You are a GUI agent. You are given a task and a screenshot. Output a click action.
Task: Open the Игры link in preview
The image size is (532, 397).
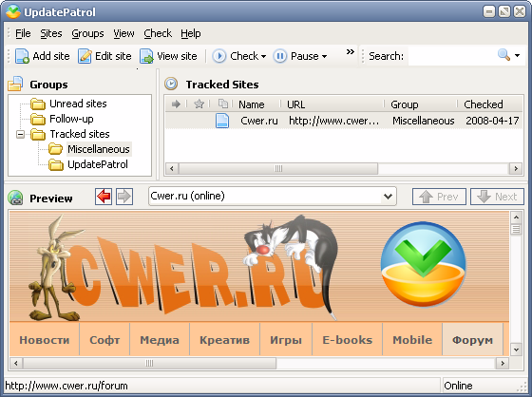(286, 340)
